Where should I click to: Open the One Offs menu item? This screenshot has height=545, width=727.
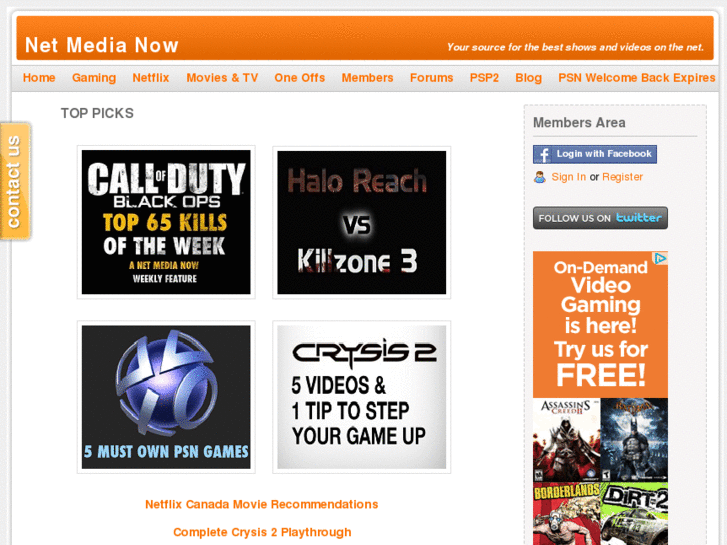(300, 78)
